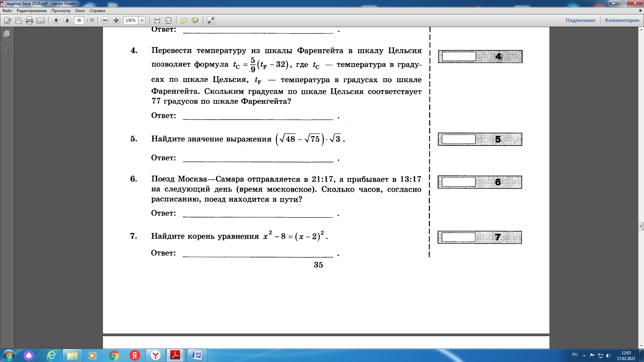Zoom in with plus button
The width and height of the screenshot is (644, 362).
[116, 20]
